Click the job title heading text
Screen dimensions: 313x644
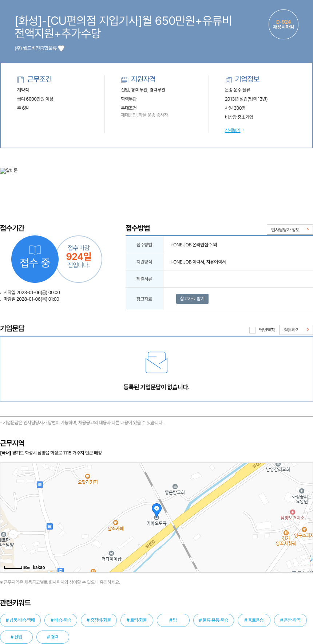point(123,27)
